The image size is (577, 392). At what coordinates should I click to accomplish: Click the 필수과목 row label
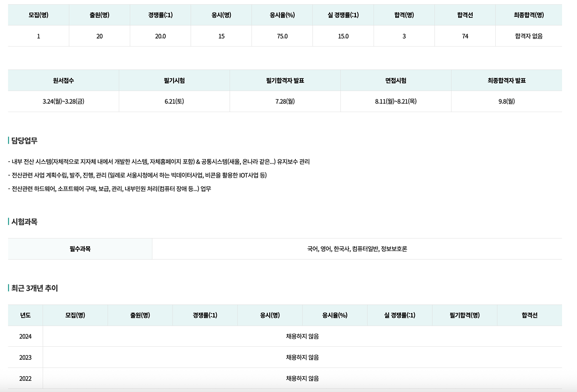point(80,249)
